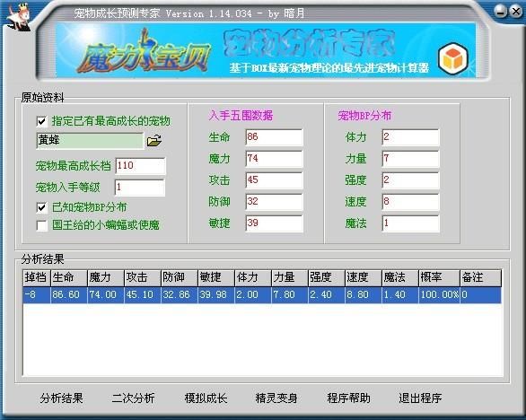Click the 模拟成长 button
The image size is (526, 420).
point(206,398)
